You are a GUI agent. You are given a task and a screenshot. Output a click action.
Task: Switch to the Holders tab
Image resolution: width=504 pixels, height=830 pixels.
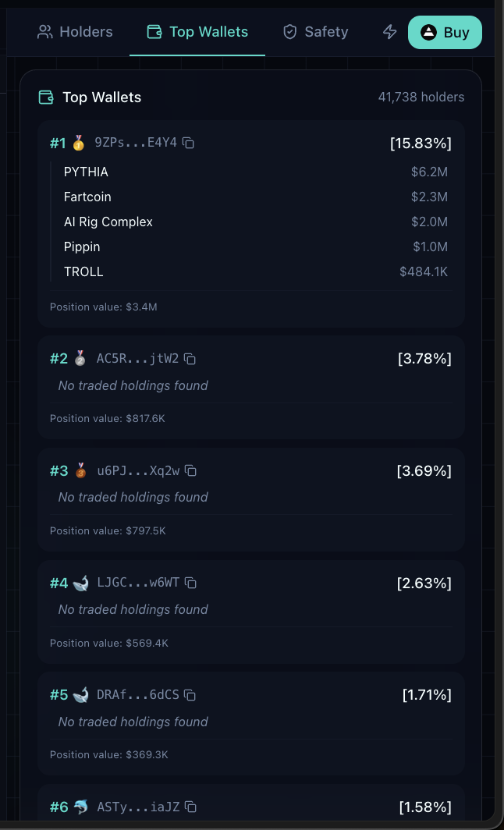pos(75,32)
